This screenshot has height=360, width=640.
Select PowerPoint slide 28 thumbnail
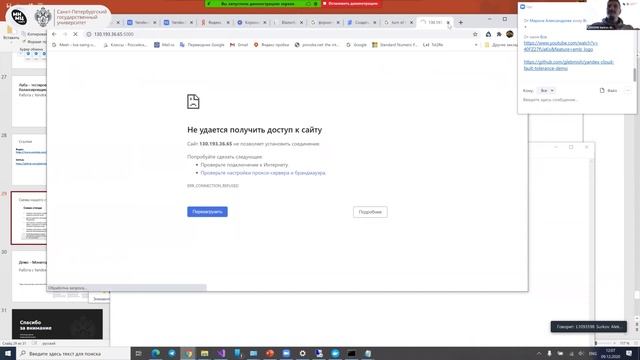[29, 160]
